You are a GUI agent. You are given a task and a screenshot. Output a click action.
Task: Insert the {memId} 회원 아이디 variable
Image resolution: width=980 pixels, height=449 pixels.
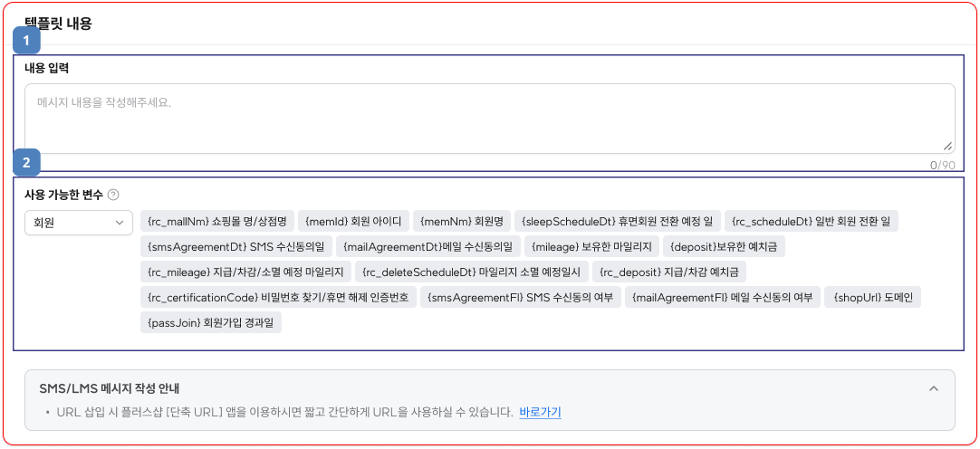pyautogui.click(x=353, y=221)
